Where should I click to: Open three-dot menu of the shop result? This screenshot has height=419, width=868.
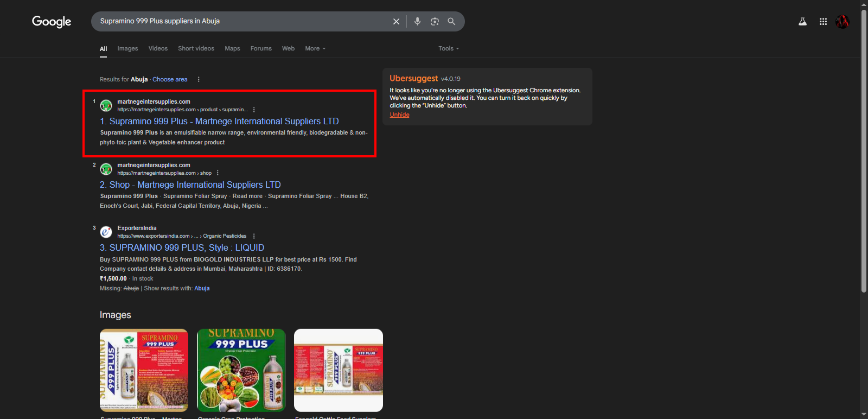pyautogui.click(x=218, y=173)
